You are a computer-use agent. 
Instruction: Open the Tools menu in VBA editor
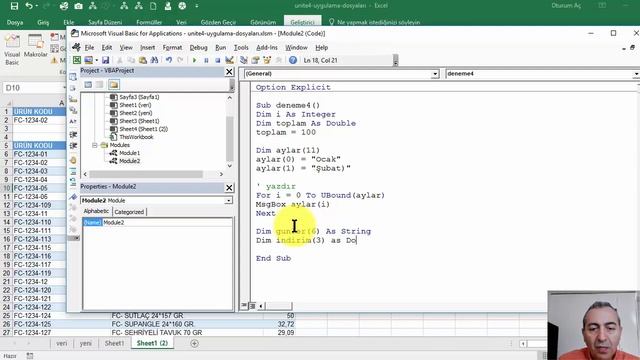point(241,48)
